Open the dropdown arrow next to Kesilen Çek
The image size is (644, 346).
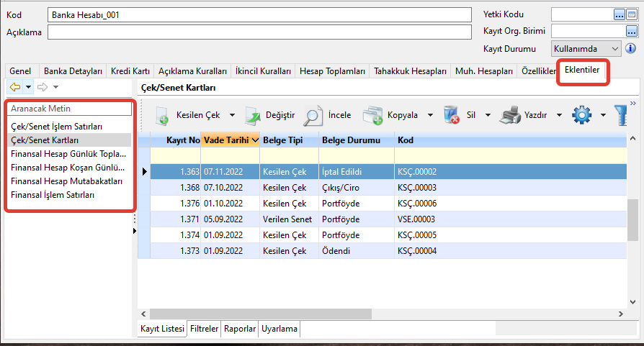(x=232, y=115)
